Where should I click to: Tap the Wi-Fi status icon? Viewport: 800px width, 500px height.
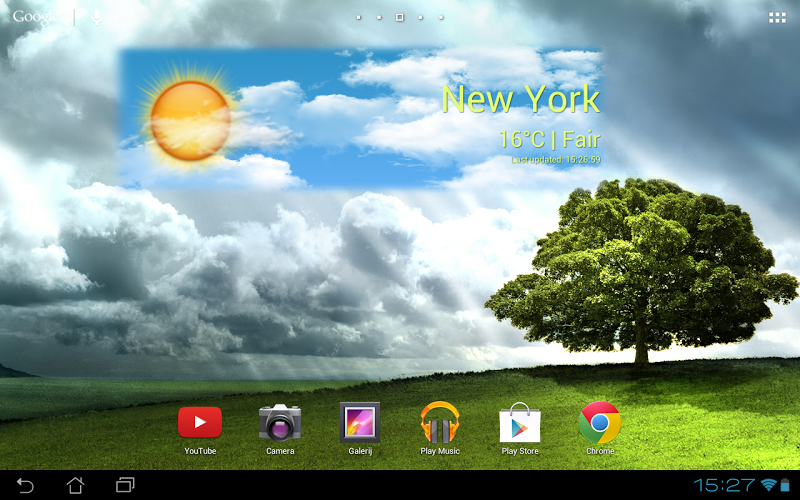(x=768, y=485)
